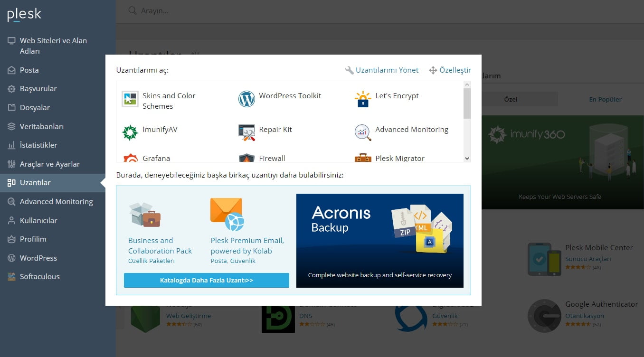Click the WordPress logo icon in sidebar
Screen dimensions: 644x357
[x=11, y=258]
